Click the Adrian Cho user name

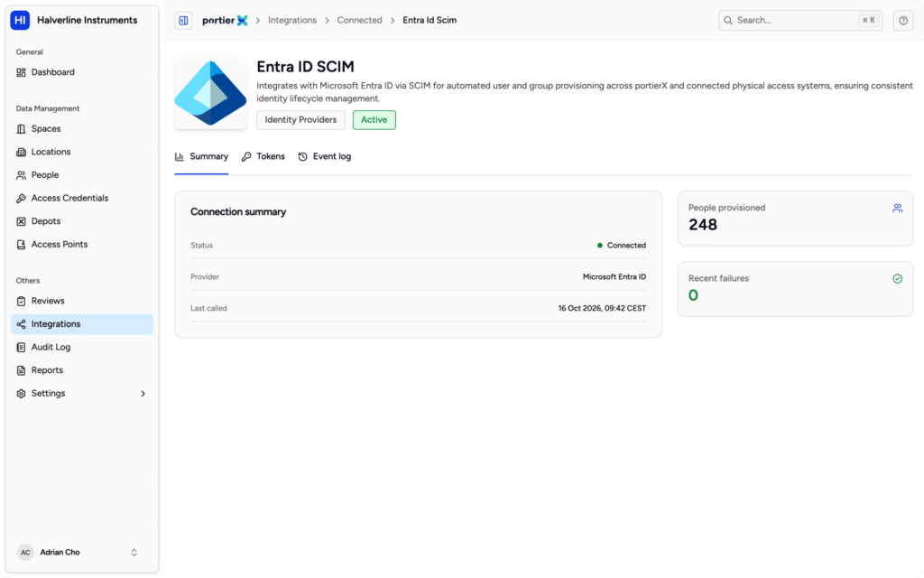(x=60, y=553)
